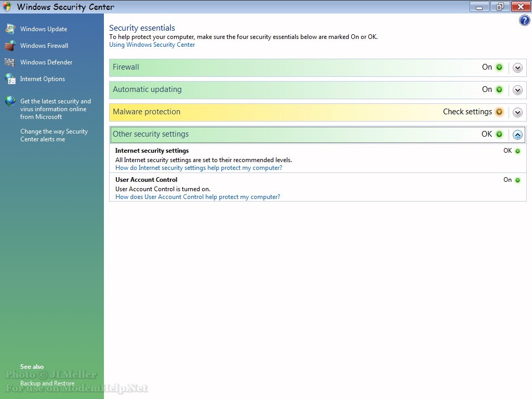Expand the Firewall section chevron
The height and width of the screenshot is (399, 532).
point(517,68)
